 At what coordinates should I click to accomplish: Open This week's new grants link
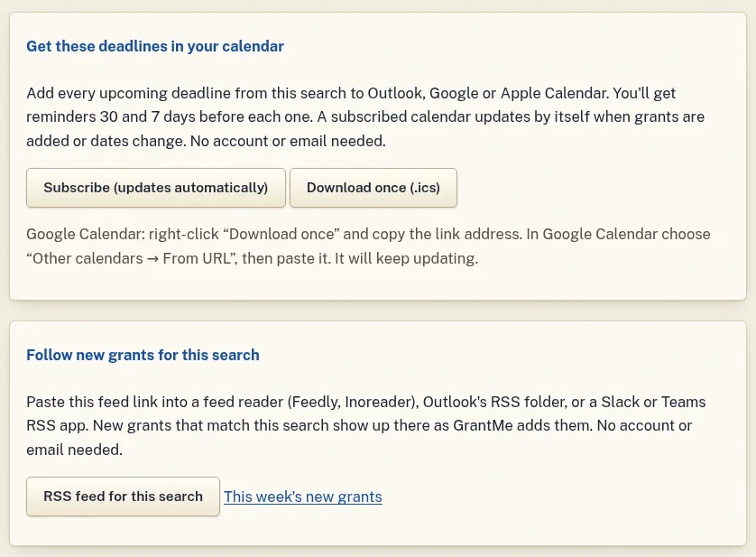pos(303,497)
